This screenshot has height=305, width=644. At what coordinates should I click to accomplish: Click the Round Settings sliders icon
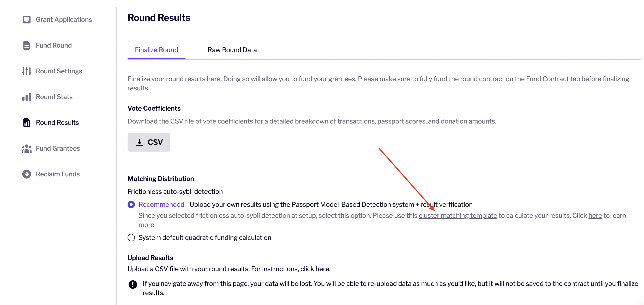click(26, 71)
